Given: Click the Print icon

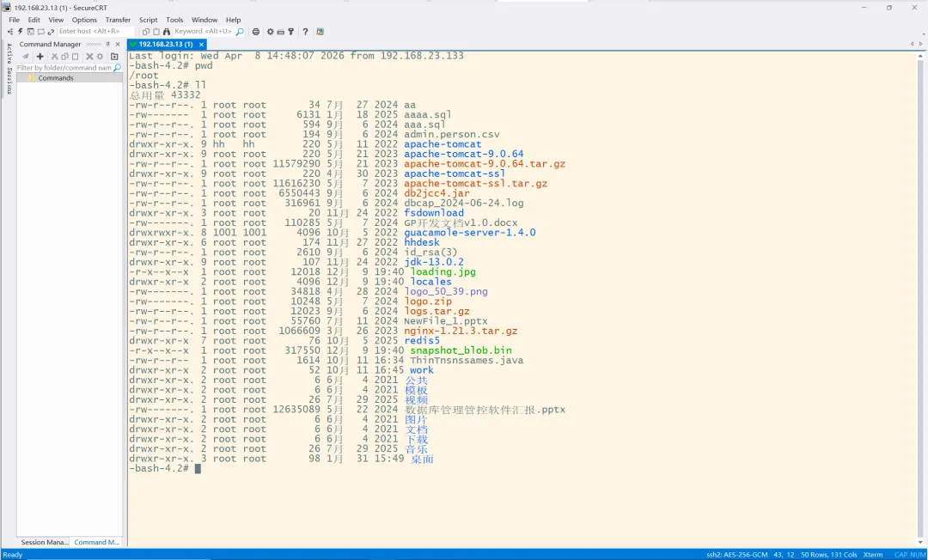Looking at the screenshot, I should 256,32.
